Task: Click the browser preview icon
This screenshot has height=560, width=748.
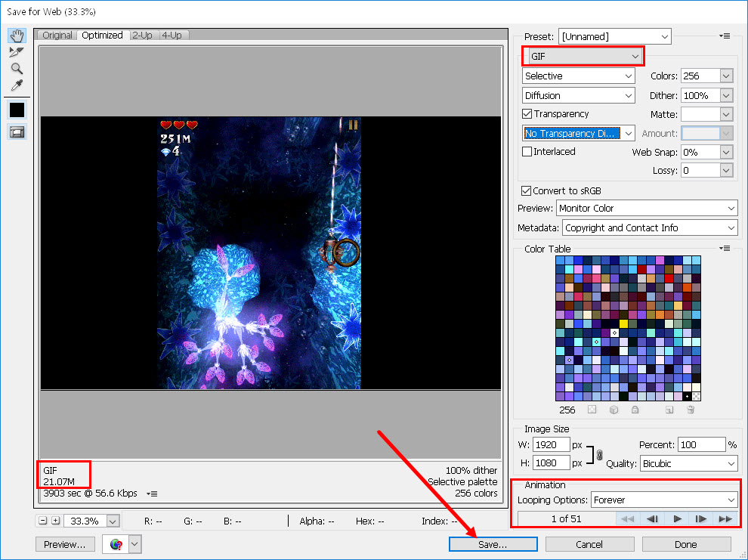Action: tap(116, 544)
